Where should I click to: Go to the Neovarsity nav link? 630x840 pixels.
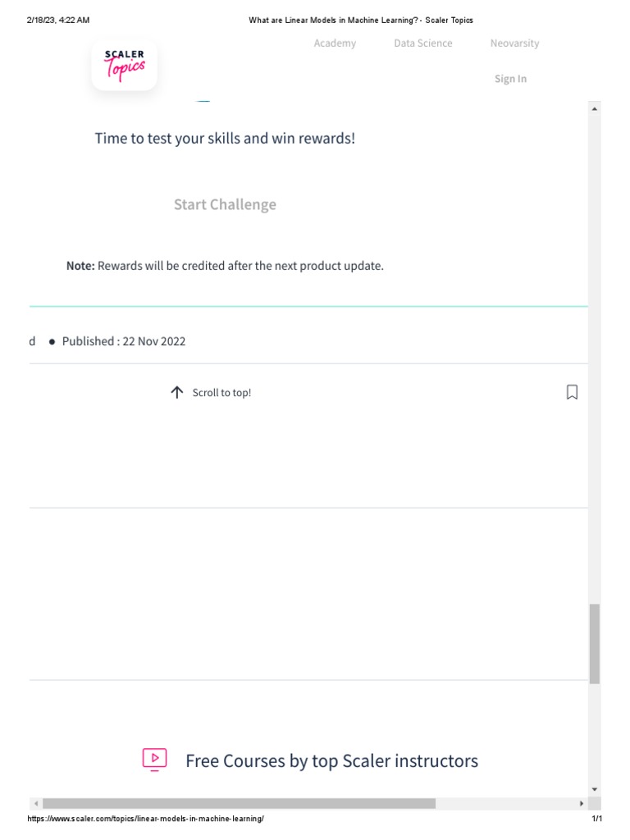(515, 43)
